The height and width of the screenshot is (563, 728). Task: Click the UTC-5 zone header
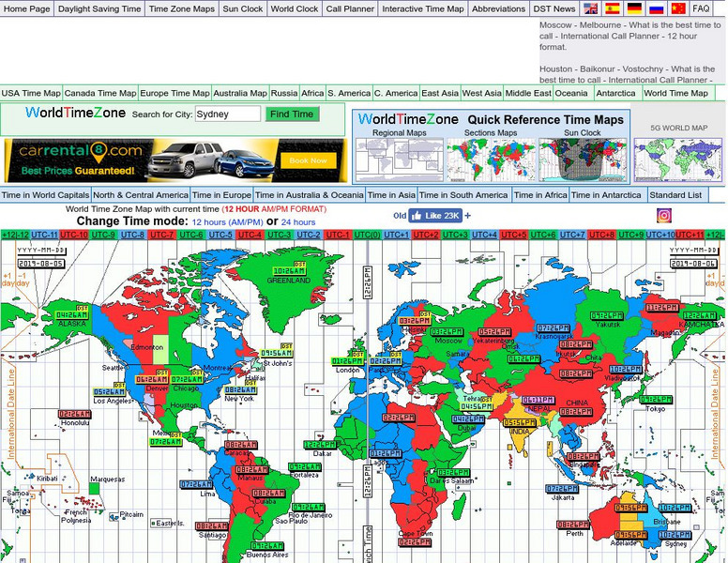click(220, 235)
